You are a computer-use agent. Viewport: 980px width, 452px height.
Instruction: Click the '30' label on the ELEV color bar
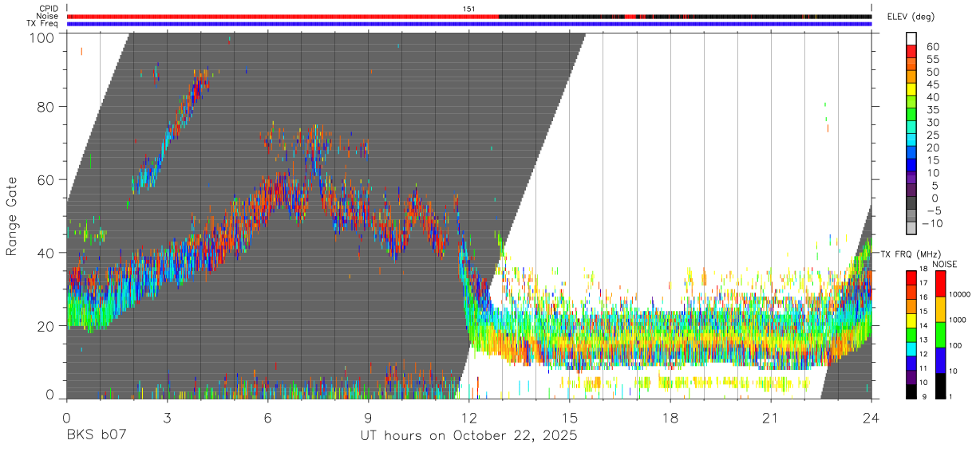point(931,123)
